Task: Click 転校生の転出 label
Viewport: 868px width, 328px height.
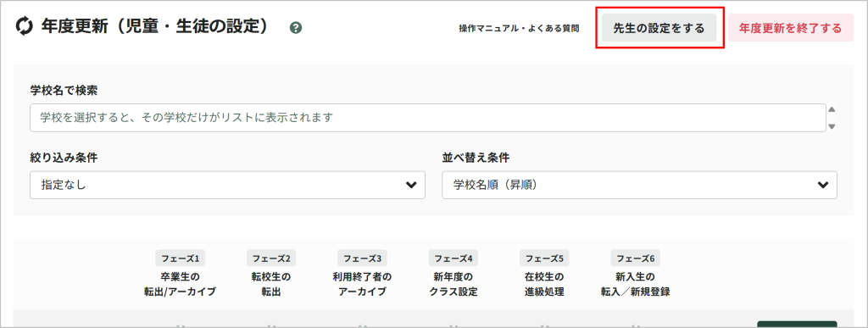Action: click(x=271, y=284)
